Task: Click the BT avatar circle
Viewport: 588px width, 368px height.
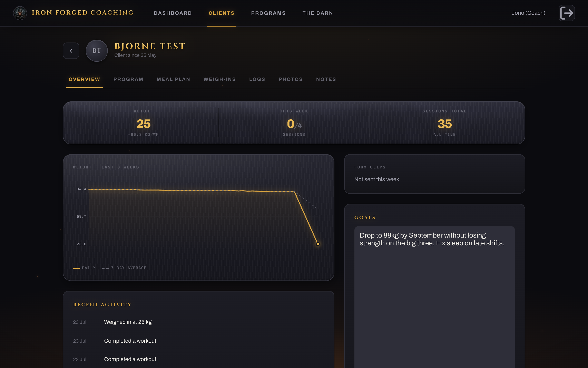Action: click(97, 51)
